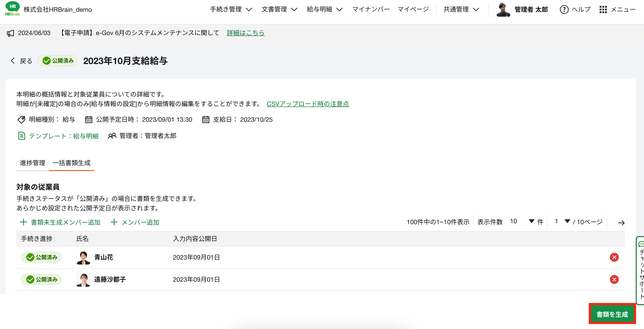Click the 遠藤沙都子 name
The image size is (644, 329).
point(110,279)
